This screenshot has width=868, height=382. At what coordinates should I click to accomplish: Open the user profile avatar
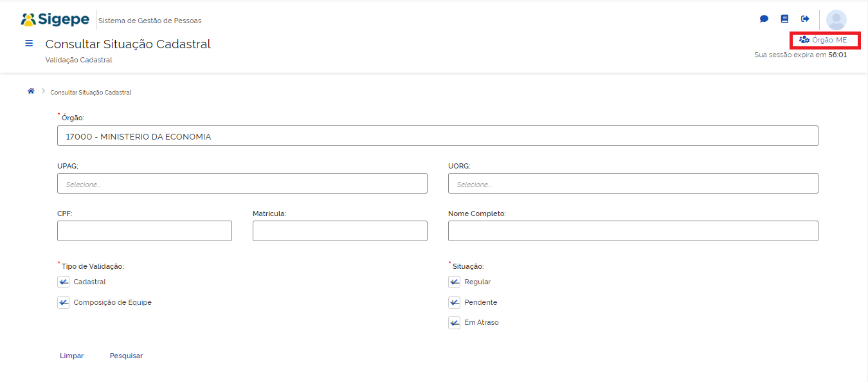tap(836, 20)
